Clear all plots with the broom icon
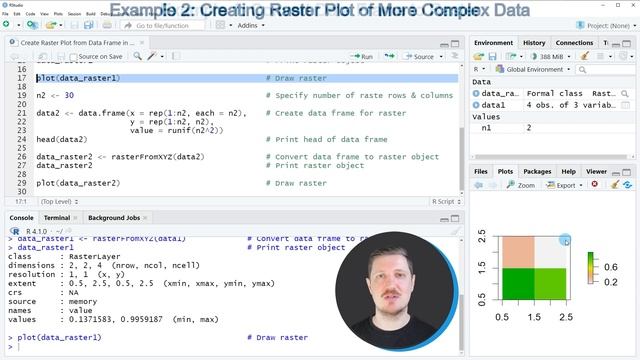This screenshot has width=640, height=360. [615, 184]
